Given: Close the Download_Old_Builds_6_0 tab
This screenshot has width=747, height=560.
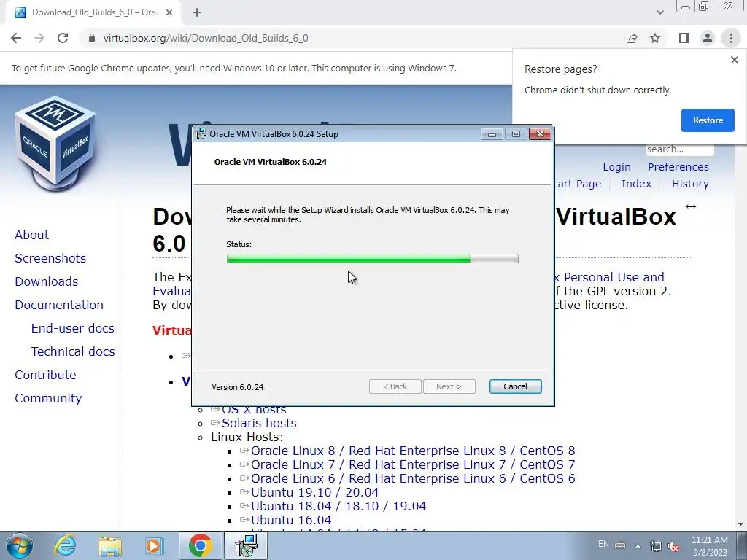Looking at the screenshot, I should pos(169,12).
